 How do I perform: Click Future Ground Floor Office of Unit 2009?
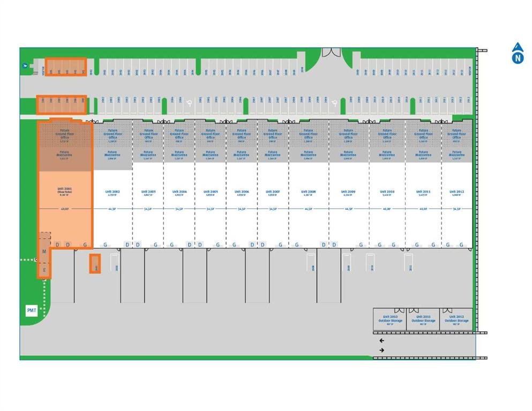(348, 135)
